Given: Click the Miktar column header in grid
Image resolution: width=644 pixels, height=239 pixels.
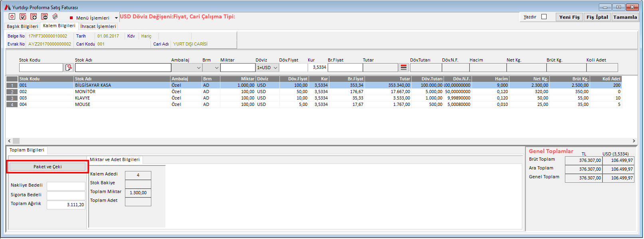Looking at the screenshot, I should 238,79.
